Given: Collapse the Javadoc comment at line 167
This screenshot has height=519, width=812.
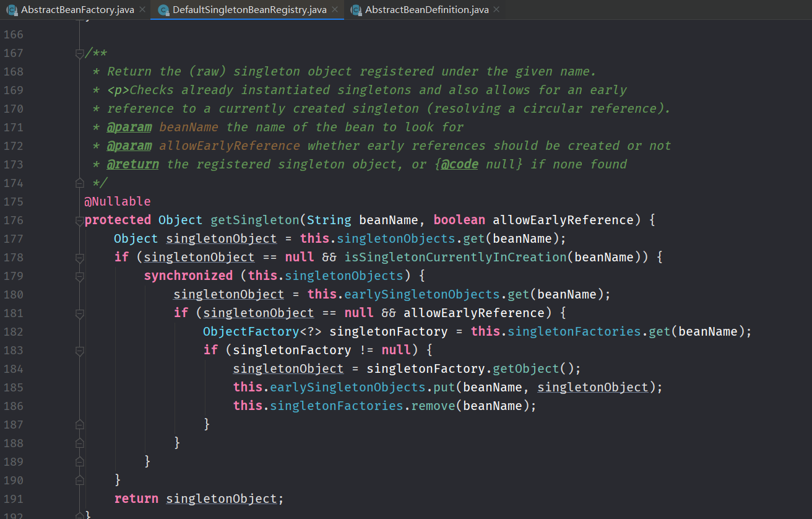Looking at the screenshot, I should [x=79, y=54].
